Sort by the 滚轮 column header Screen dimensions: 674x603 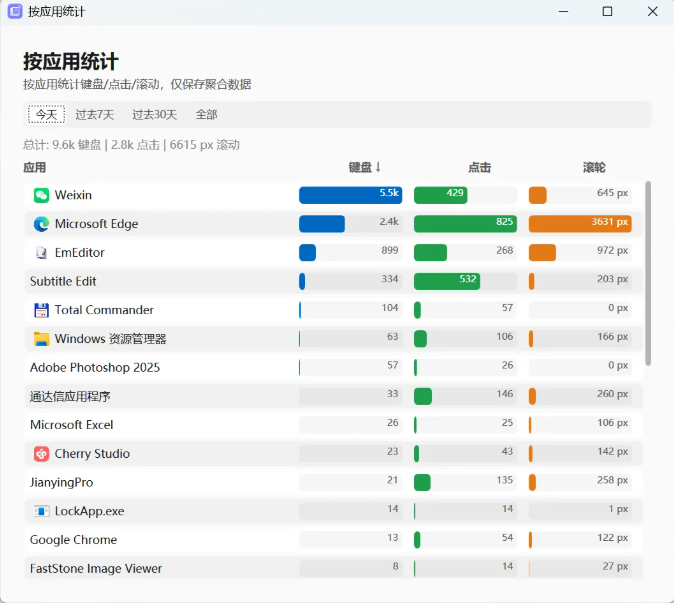coord(594,167)
